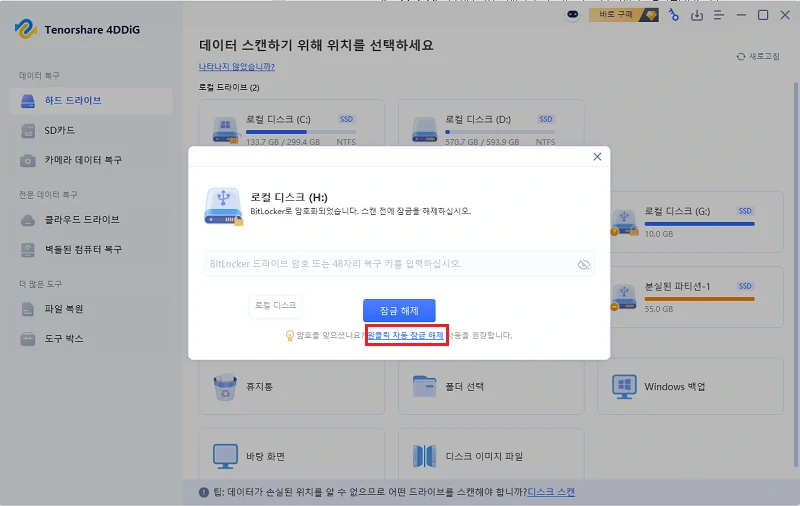This screenshot has height=506, width=800.
Task: Close the BitLocker unlock dialog
Action: click(x=597, y=157)
